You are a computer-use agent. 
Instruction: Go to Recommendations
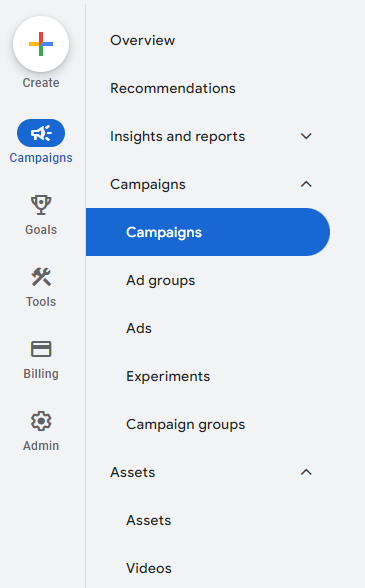[x=173, y=88]
